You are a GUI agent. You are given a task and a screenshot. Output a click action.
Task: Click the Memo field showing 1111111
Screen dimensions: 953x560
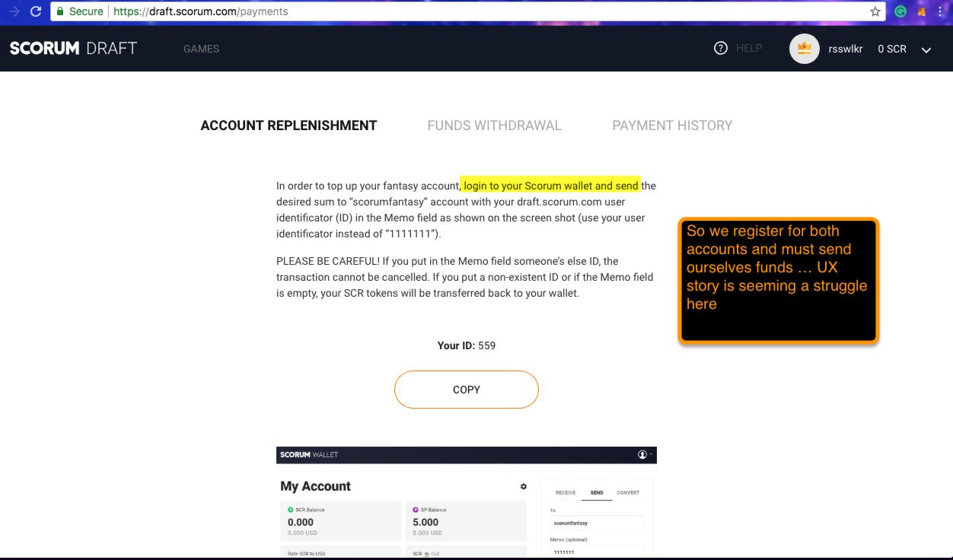(597, 552)
